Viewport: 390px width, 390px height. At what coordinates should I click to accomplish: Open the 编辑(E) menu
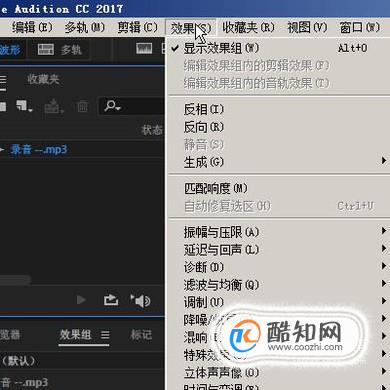(x=32, y=27)
